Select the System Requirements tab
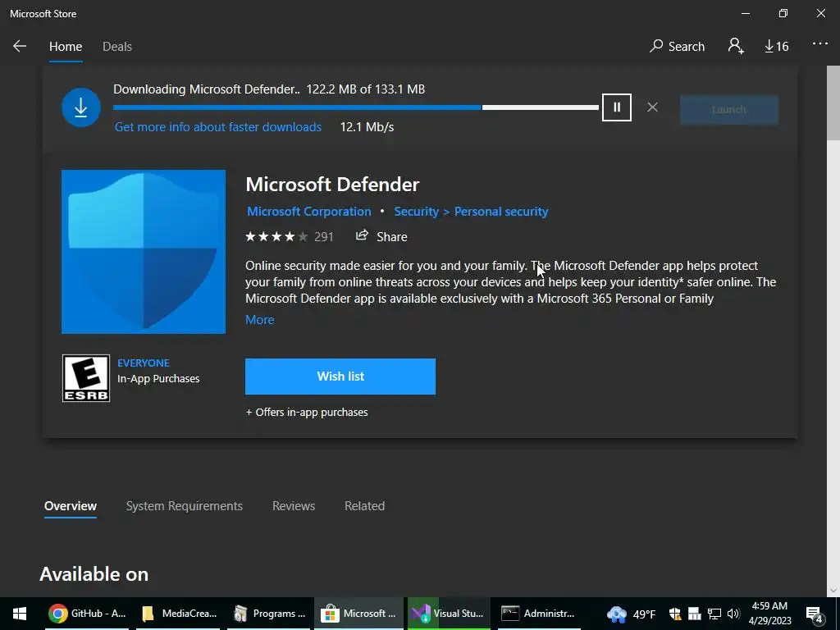840x630 pixels. click(x=185, y=506)
